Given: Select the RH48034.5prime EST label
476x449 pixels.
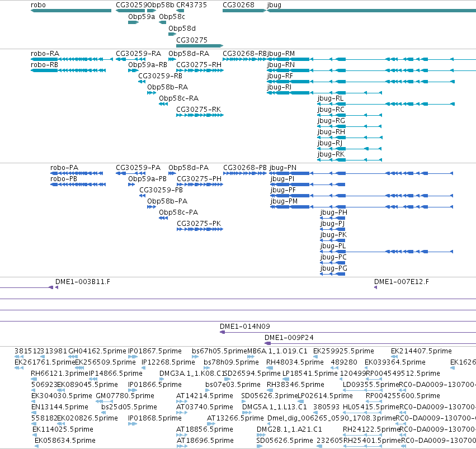Looking at the screenshot, I should (x=295, y=362).
